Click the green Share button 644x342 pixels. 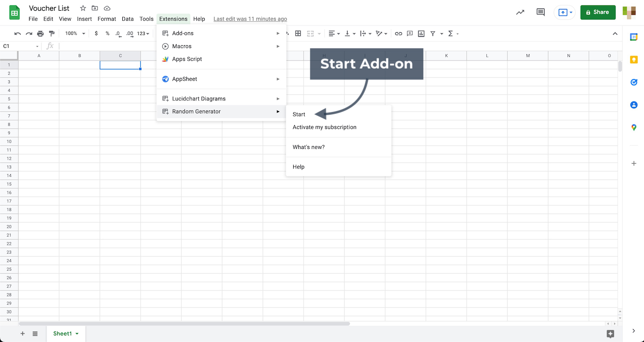point(598,13)
